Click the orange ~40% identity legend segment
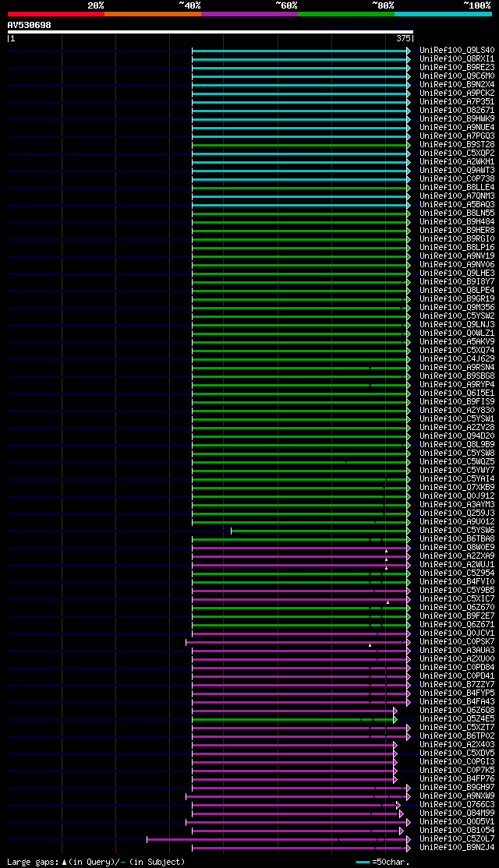This screenshot has height=868, width=499. (x=153, y=14)
